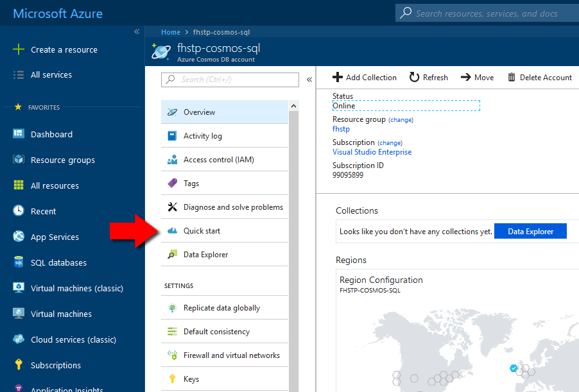Open Application Insights in favorites

67,389
